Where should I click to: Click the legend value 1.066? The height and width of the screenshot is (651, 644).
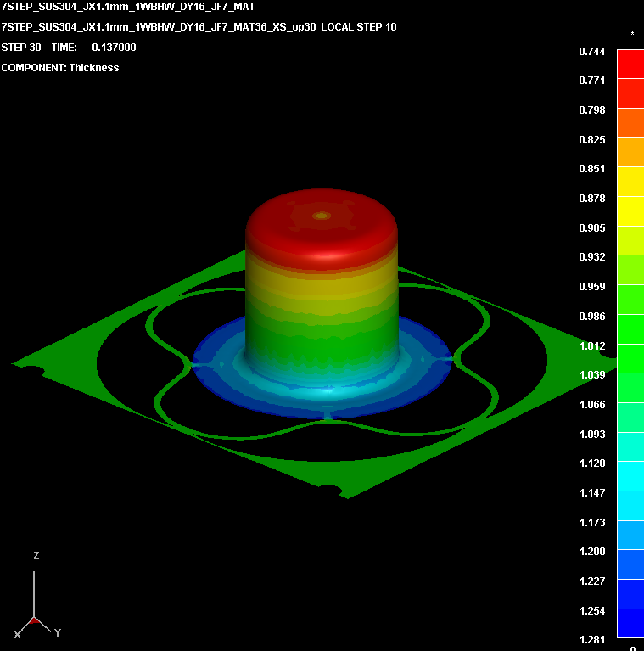coord(592,404)
